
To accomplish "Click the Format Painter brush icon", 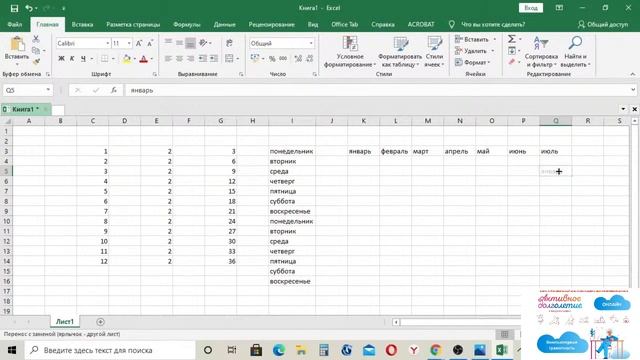I will point(36,62).
